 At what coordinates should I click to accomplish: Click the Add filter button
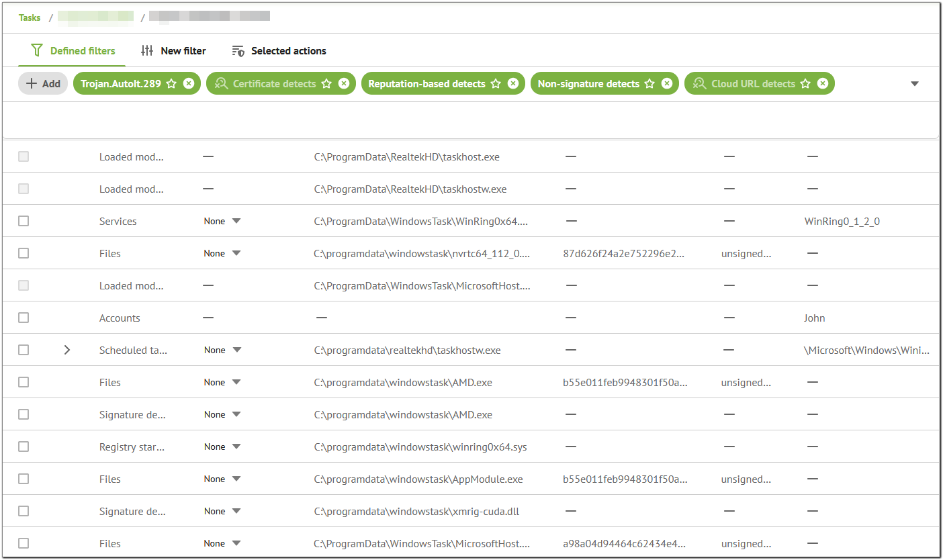[43, 84]
